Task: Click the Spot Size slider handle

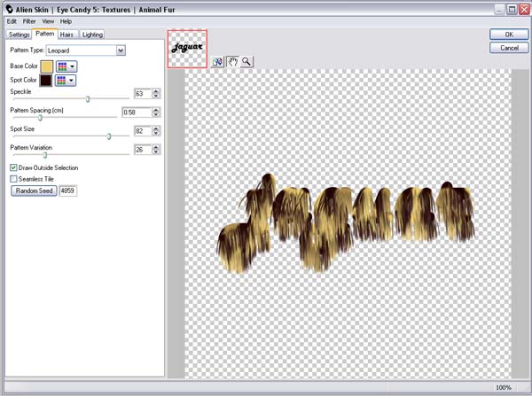Action: click(109, 136)
